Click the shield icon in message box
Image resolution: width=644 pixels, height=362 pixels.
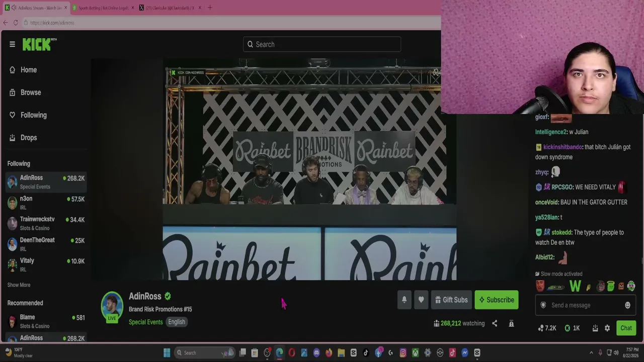tap(543, 305)
